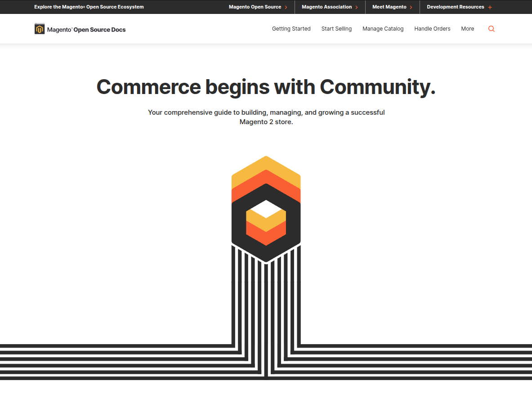
Task: Click the Development Resources label
Action: (x=455, y=7)
